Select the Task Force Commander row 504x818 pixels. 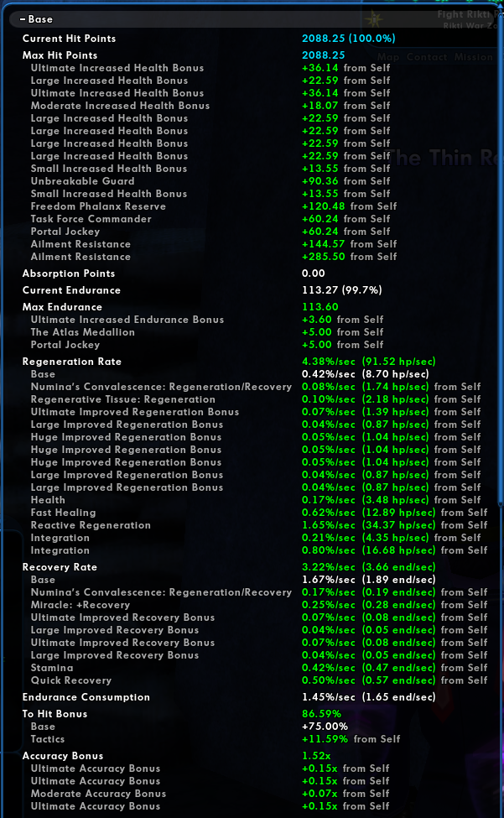click(x=91, y=219)
